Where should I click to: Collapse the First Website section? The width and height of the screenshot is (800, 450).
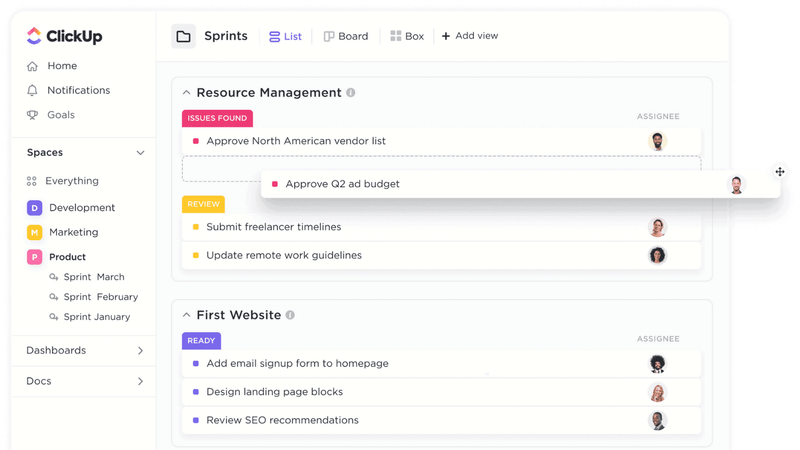186,315
